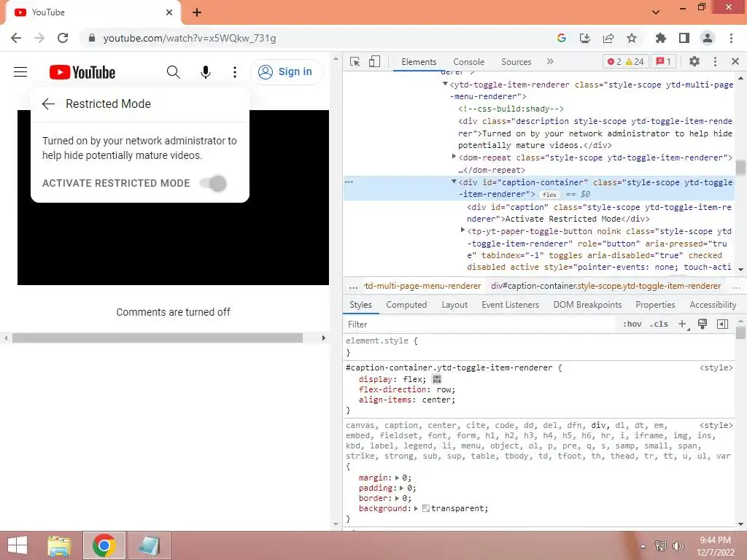Expand the border shorthand property

click(398, 498)
